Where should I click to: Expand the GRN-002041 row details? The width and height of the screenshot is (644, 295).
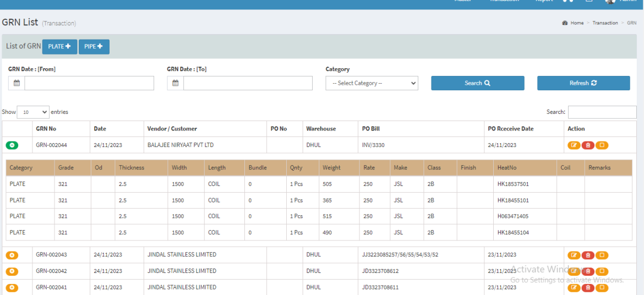[12, 287]
